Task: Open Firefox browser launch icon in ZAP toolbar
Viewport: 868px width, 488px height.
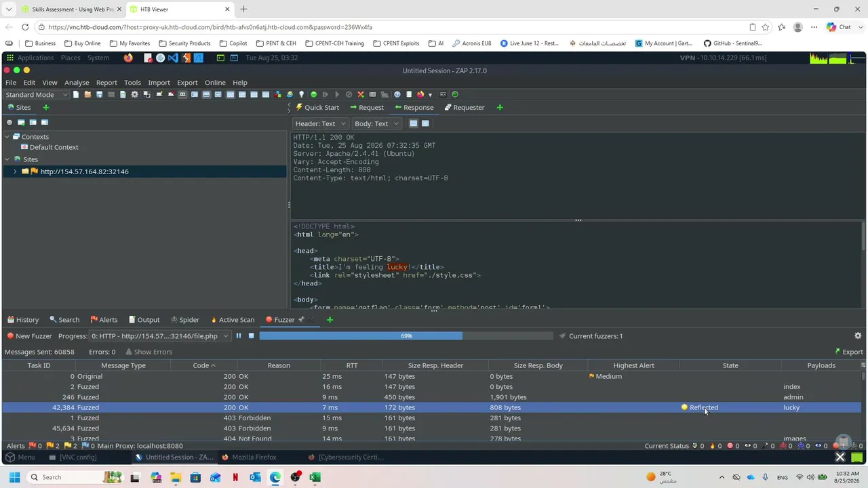Action: (420, 95)
